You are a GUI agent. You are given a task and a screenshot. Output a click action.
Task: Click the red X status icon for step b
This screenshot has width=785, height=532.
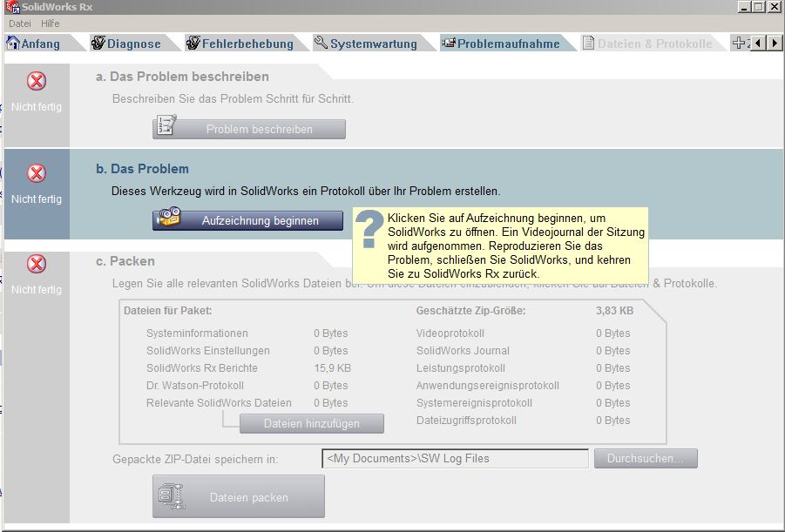point(37,173)
